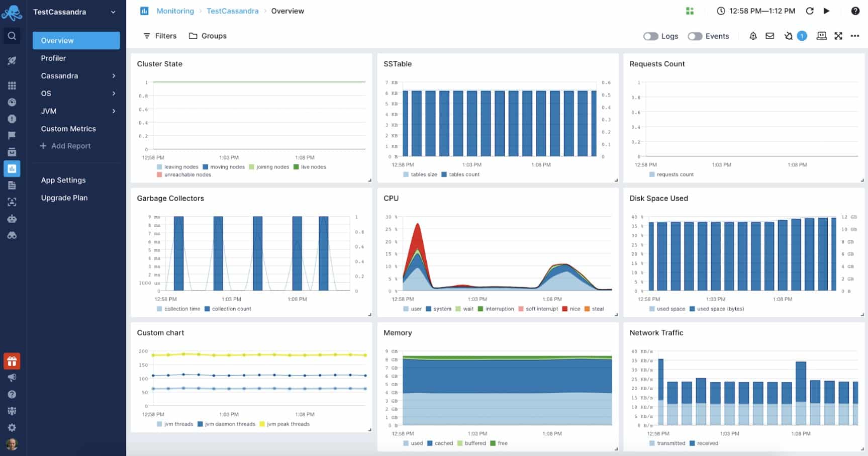Screen dimensions: 868x456
Task: Enable the Logs toggle
Action: (x=650, y=36)
